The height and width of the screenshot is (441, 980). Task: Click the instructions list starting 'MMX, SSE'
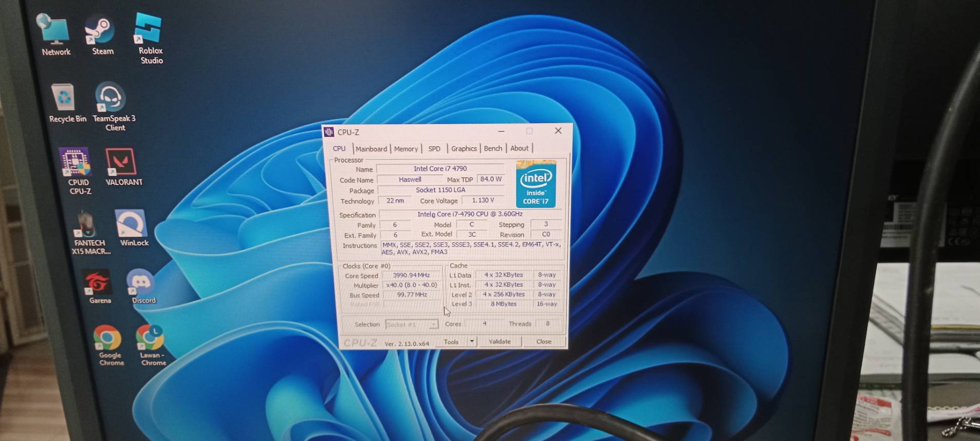472,248
